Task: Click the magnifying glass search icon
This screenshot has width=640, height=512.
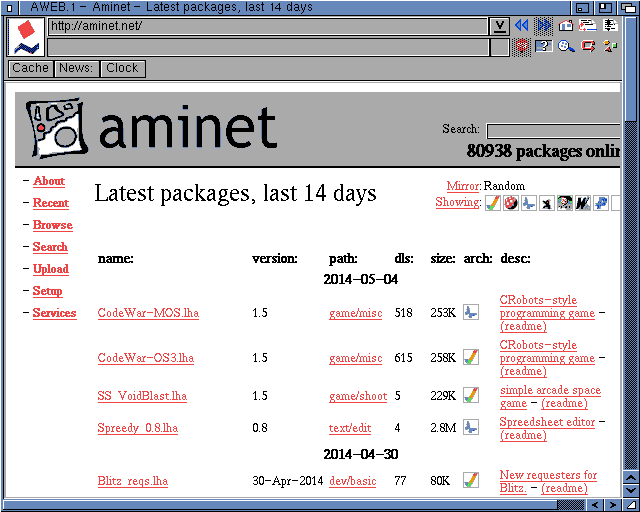Action: pyautogui.click(x=566, y=46)
